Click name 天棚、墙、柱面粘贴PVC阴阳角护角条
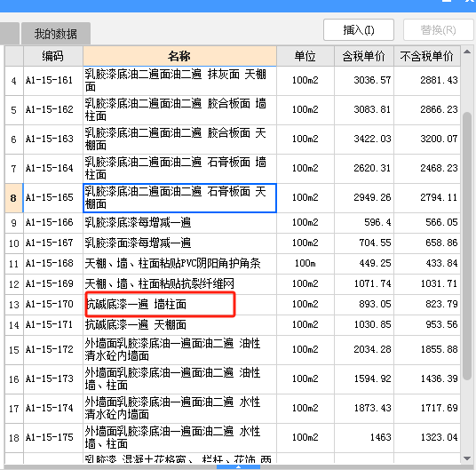Viewport: 476px width, 470px height. 173,264
